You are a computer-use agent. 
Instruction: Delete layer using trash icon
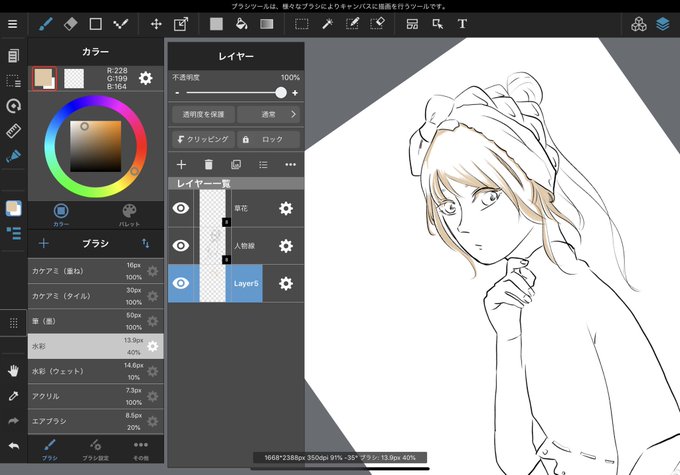(209, 164)
